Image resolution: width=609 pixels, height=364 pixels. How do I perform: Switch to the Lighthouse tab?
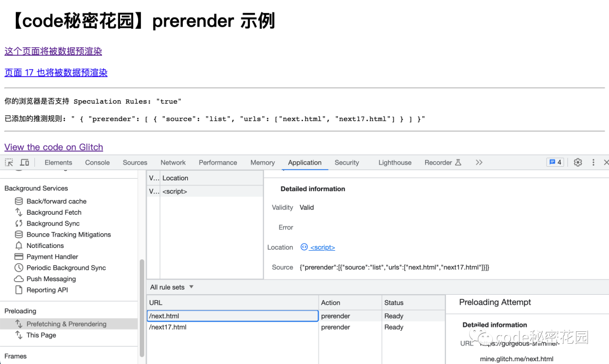[x=395, y=162]
